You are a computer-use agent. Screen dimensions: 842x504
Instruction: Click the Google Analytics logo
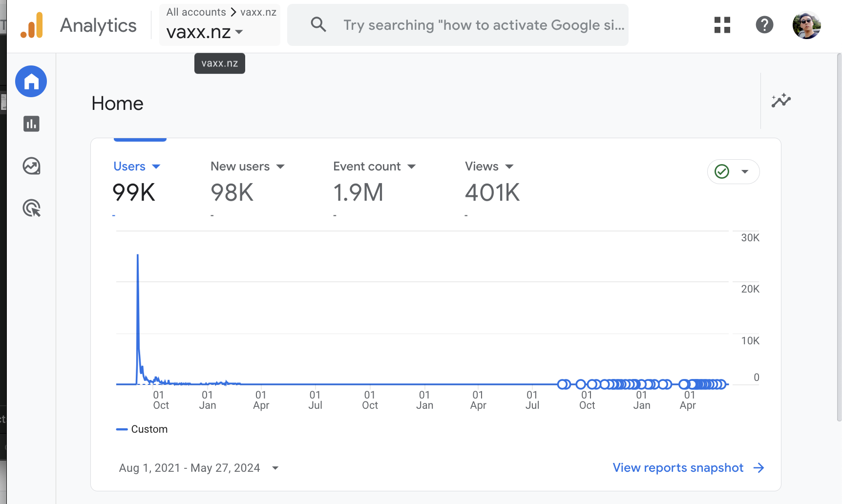click(32, 25)
